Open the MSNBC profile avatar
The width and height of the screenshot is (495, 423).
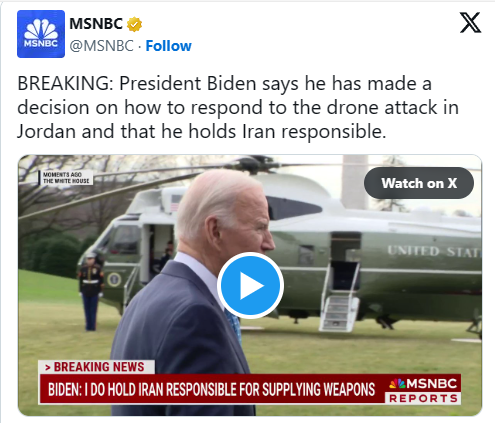41,34
